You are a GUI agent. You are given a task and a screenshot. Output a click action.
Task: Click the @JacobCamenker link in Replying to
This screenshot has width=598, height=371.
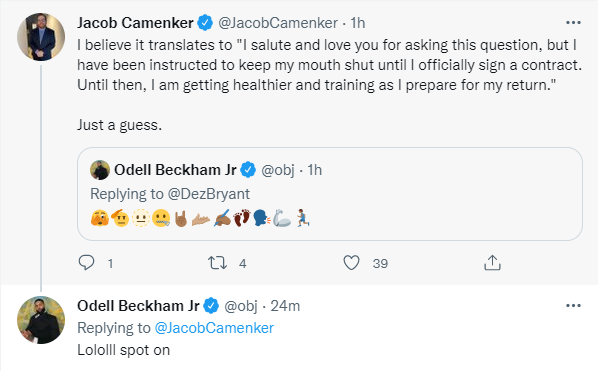point(214,328)
